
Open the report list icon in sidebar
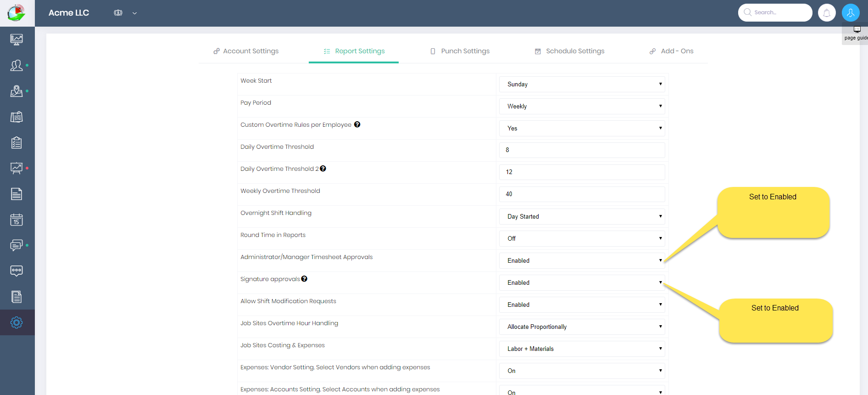tap(17, 297)
